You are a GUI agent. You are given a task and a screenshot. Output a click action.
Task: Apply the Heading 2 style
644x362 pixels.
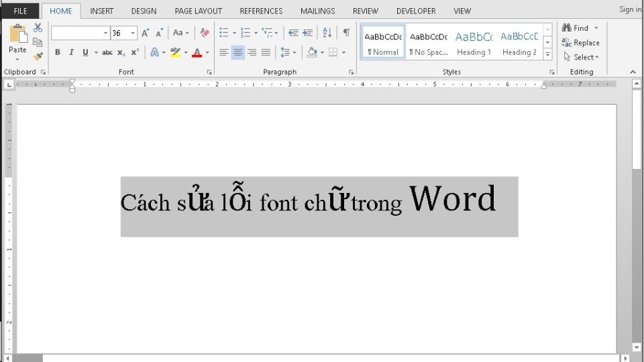click(519, 42)
